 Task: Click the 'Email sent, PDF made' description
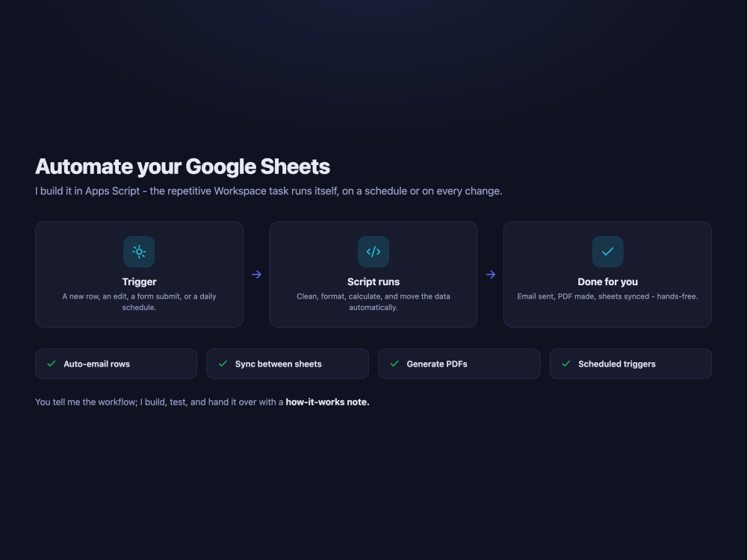tap(607, 296)
